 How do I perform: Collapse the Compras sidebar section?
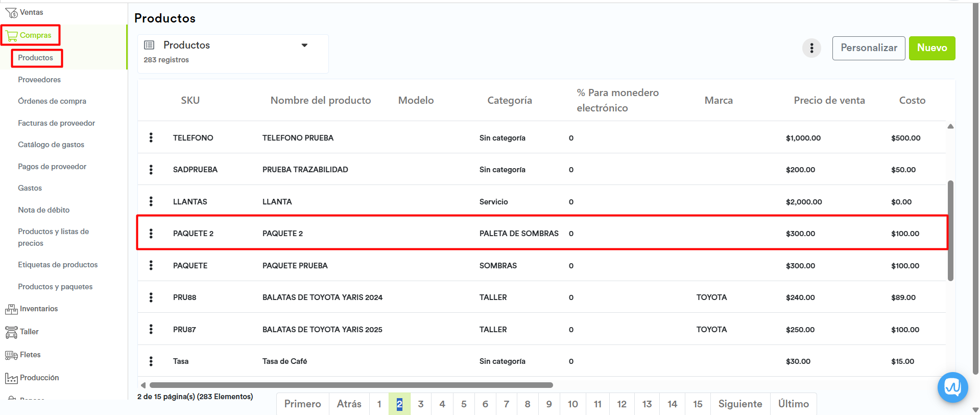(x=35, y=35)
